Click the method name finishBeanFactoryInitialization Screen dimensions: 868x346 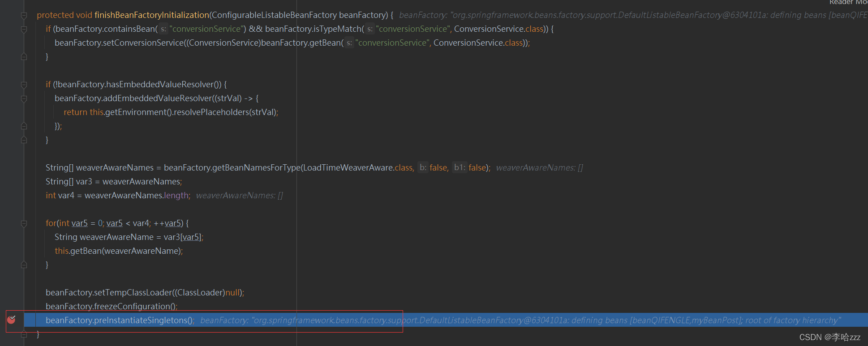click(x=152, y=15)
